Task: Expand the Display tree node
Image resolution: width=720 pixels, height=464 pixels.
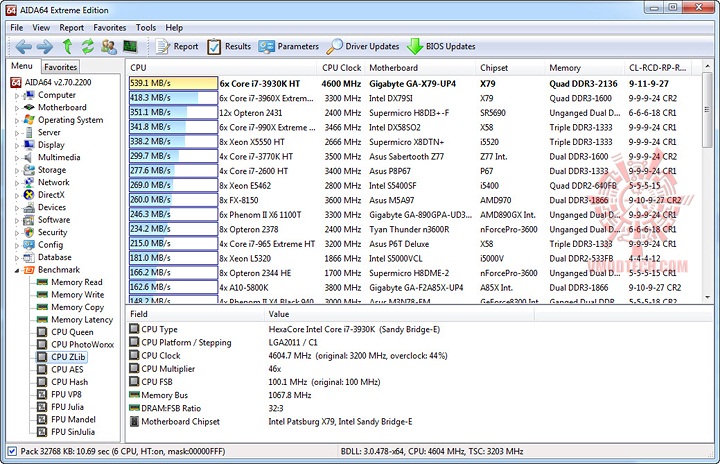Action: coord(17,145)
